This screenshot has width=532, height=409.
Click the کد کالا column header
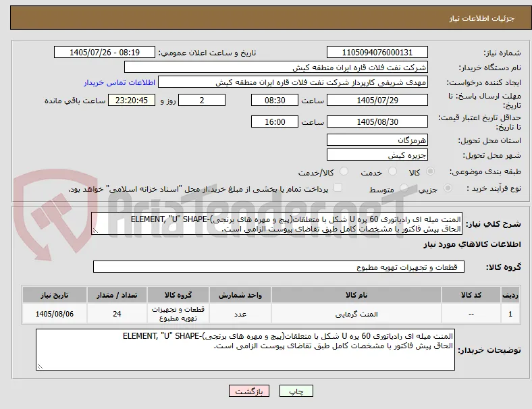(x=471, y=295)
